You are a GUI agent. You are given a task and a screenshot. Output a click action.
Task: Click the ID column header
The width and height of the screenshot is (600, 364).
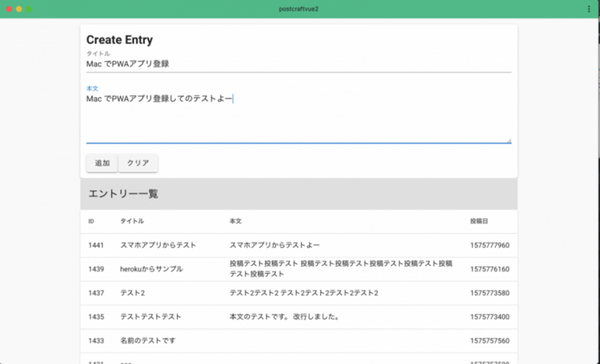click(x=91, y=222)
